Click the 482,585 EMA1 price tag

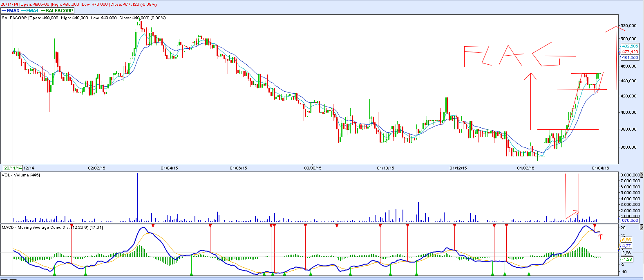pos(630,46)
